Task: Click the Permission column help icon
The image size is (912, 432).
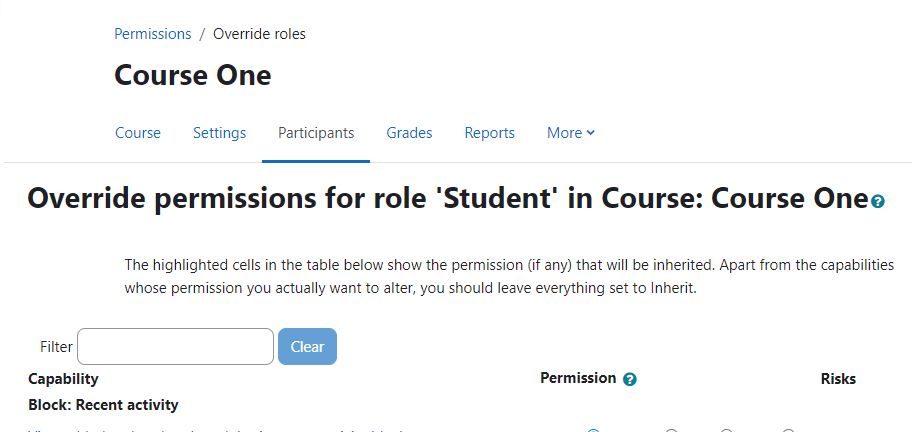Action: [629, 380]
